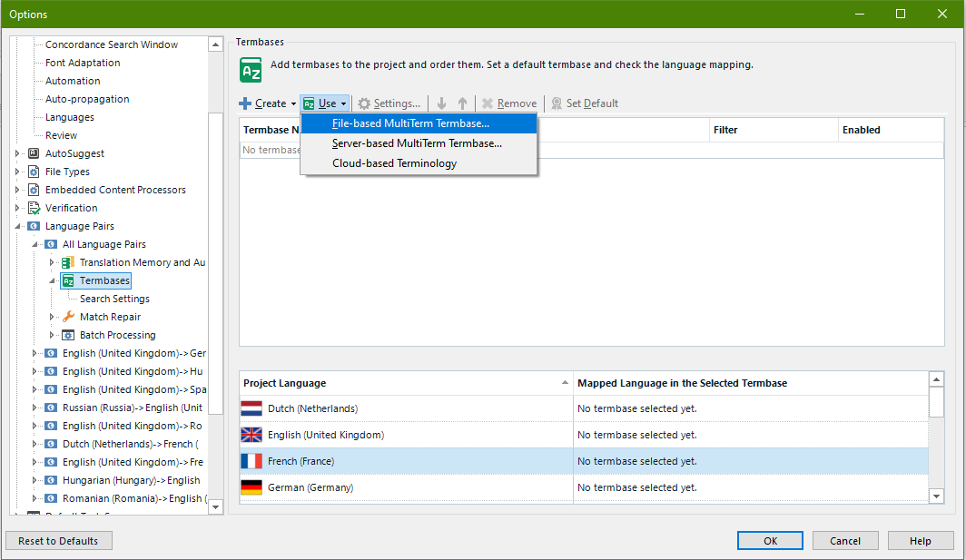Click the move down arrow icon
The height and width of the screenshot is (560, 966).
pyautogui.click(x=441, y=103)
